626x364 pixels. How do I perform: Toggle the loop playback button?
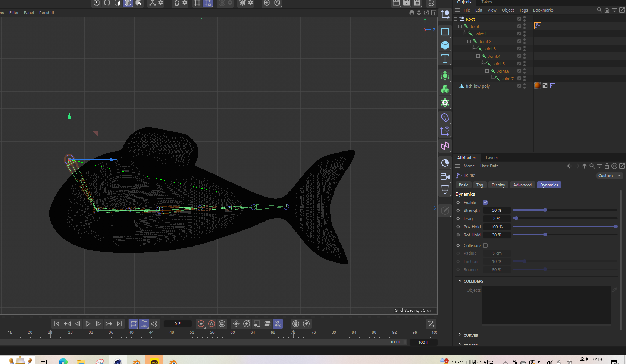point(134,324)
